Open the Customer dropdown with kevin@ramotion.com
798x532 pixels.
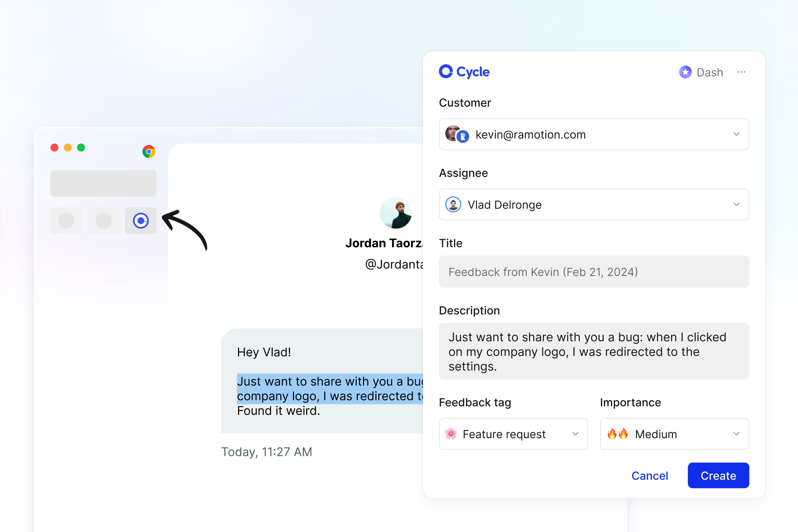coord(594,134)
